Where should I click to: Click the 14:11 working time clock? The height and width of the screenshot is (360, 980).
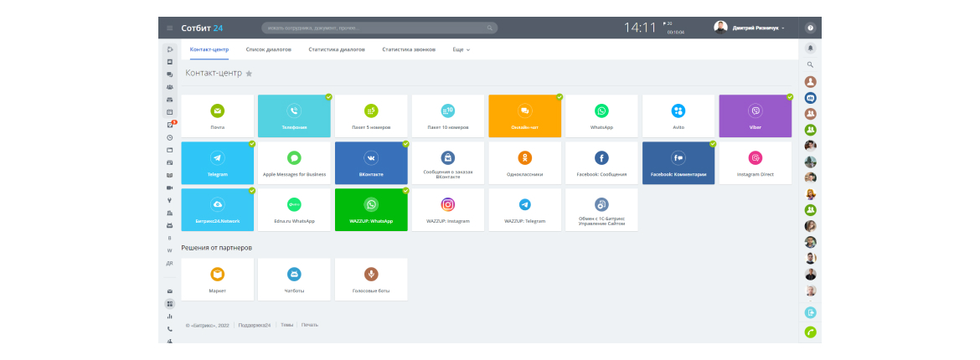point(640,28)
